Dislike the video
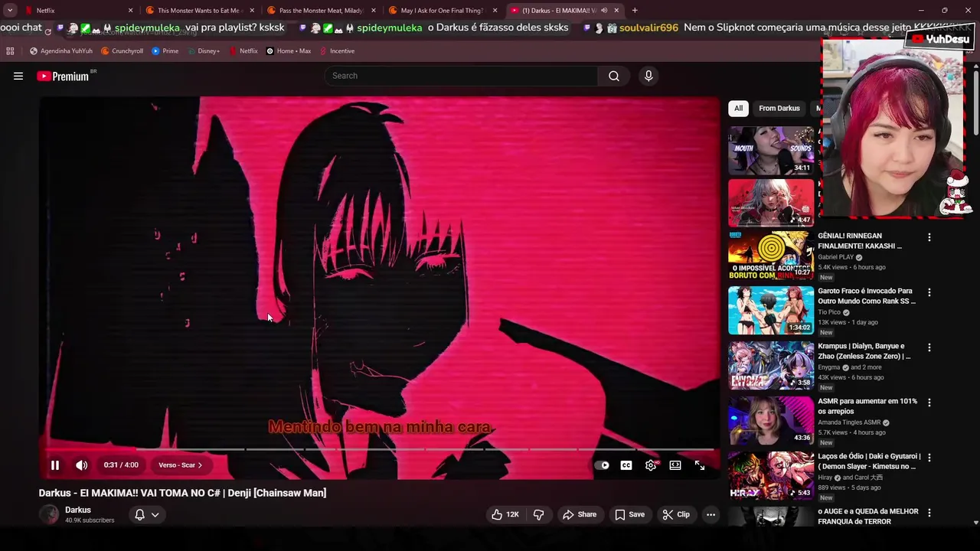This screenshot has height=551, width=980. 539,514
